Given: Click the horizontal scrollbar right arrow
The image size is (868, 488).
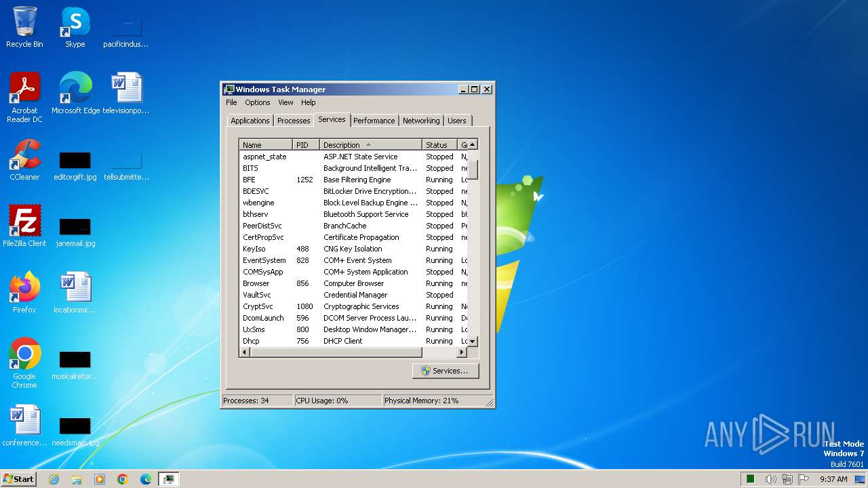Looking at the screenshot, I should 462,352.
